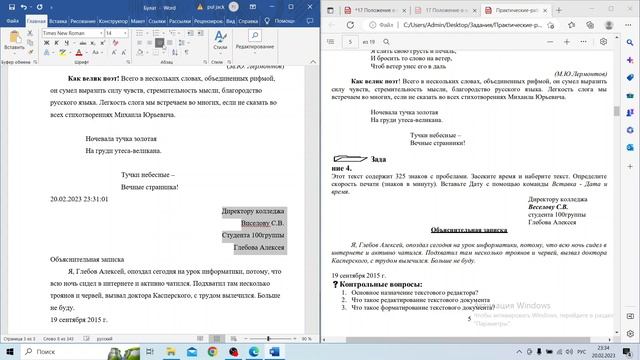
Task: Open Редактирование editing menu
Action: [255, 41]
